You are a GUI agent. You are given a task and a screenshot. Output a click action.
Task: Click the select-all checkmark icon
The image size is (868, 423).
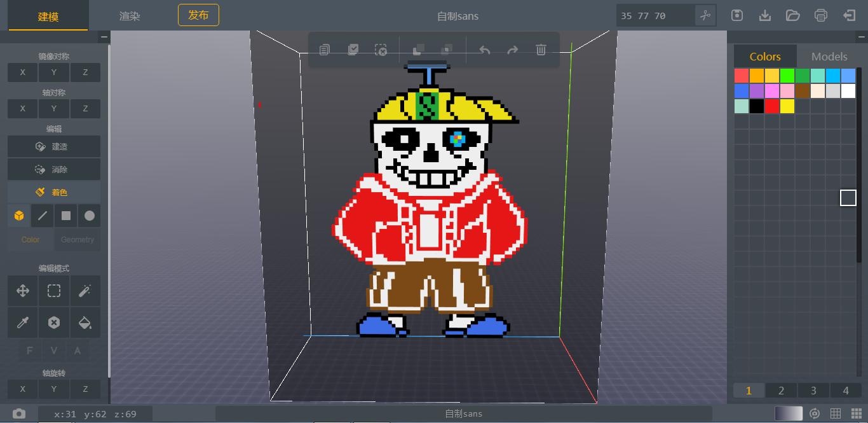[353, 50]
